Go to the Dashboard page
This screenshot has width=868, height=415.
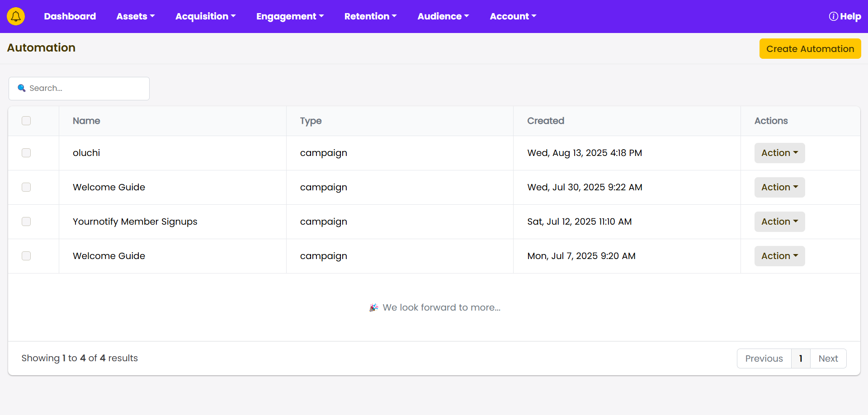click(70, 16)
